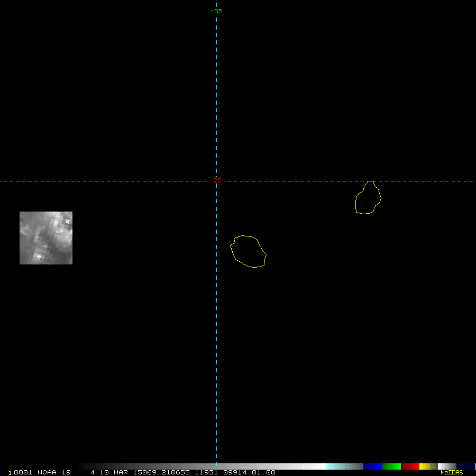Click the green segment of the color bar
Screen dimensions: 476x476
(391, 466)
